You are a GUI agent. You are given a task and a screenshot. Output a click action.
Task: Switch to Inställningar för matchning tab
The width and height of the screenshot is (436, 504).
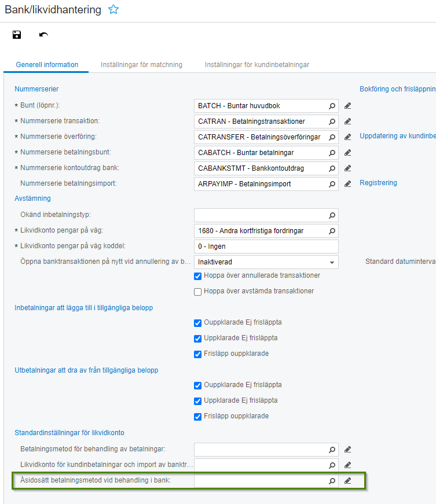pos(141,65)
